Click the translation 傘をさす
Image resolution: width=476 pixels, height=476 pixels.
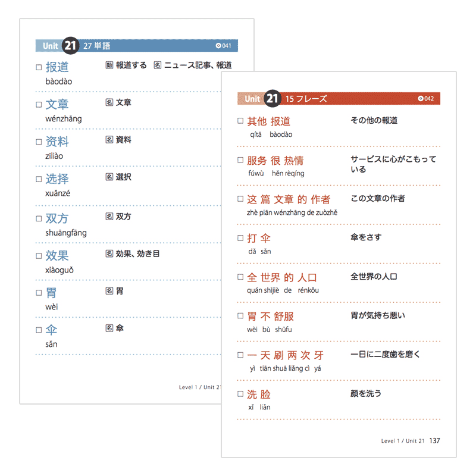pos(366,237)
